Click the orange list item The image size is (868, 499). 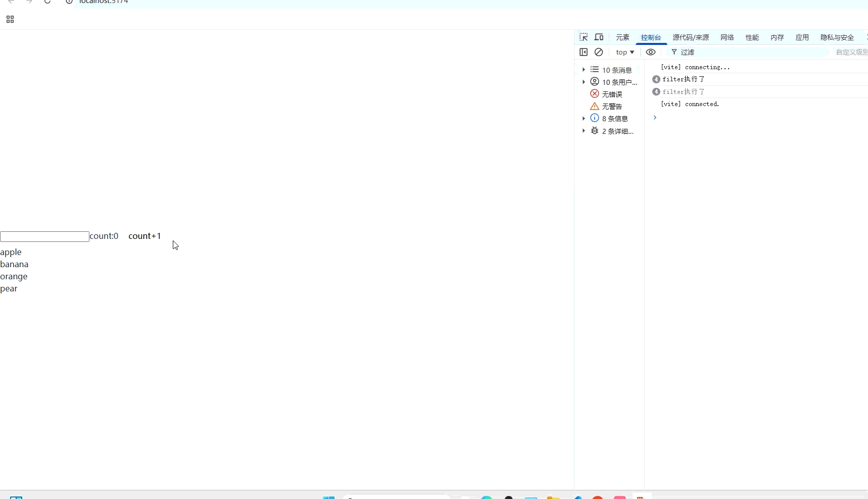pos(14,276)
